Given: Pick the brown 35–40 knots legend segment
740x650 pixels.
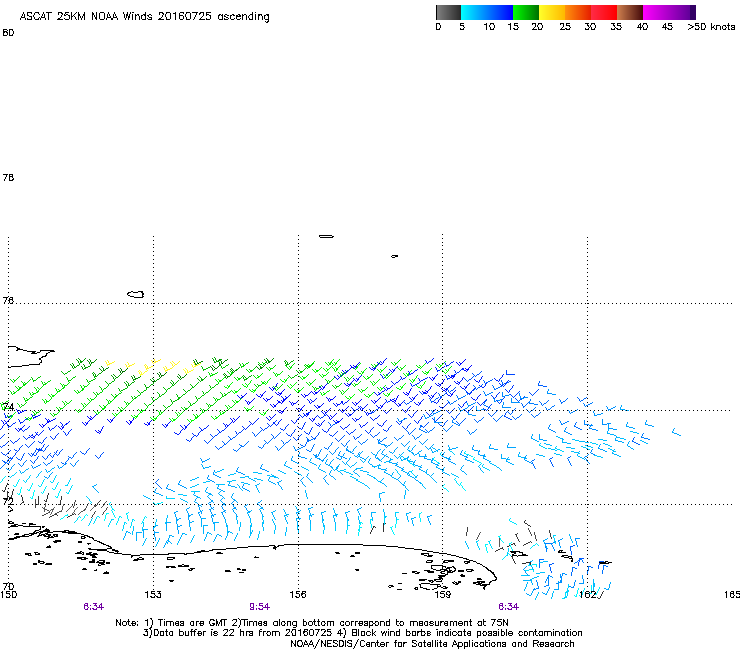Looking at the screenshot, I should [630, 12].
